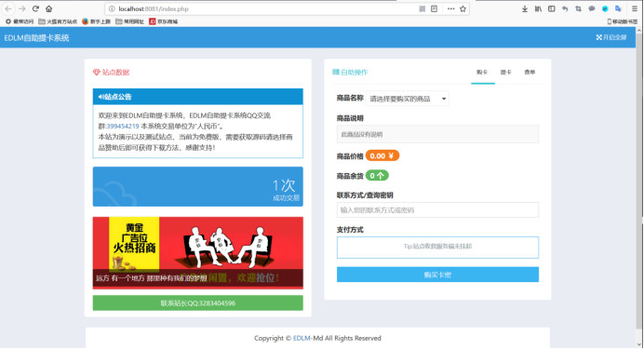The width and height of the screenshot is (644, 349).
Task: Click the EDLM自助提卡系统 site title
Action: coord(36,38)
